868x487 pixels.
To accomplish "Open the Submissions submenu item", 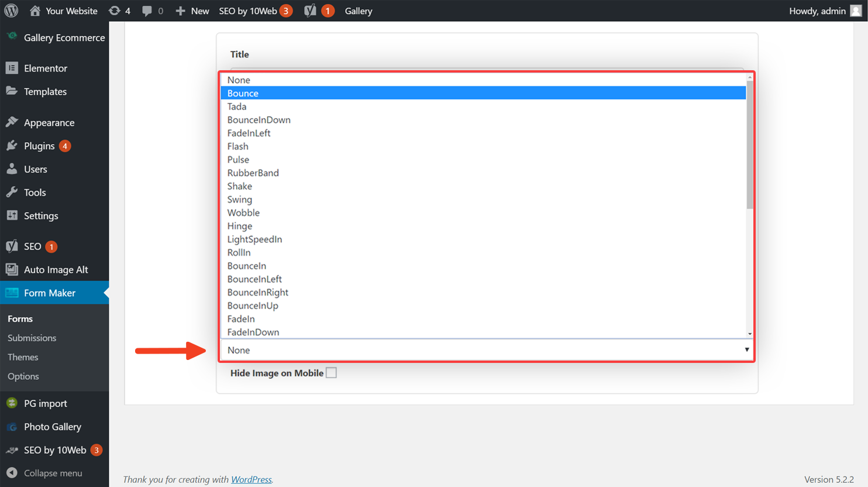I will point(32,338).
